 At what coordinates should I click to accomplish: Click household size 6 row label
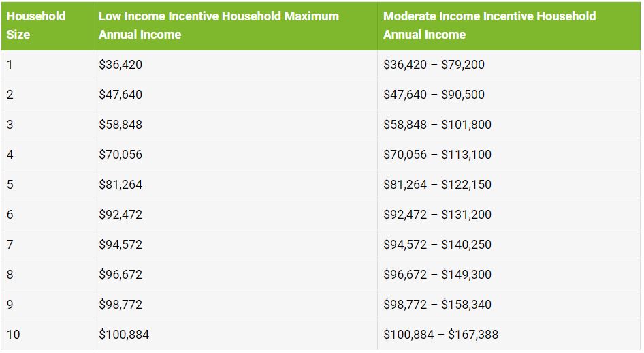point(10,215)
